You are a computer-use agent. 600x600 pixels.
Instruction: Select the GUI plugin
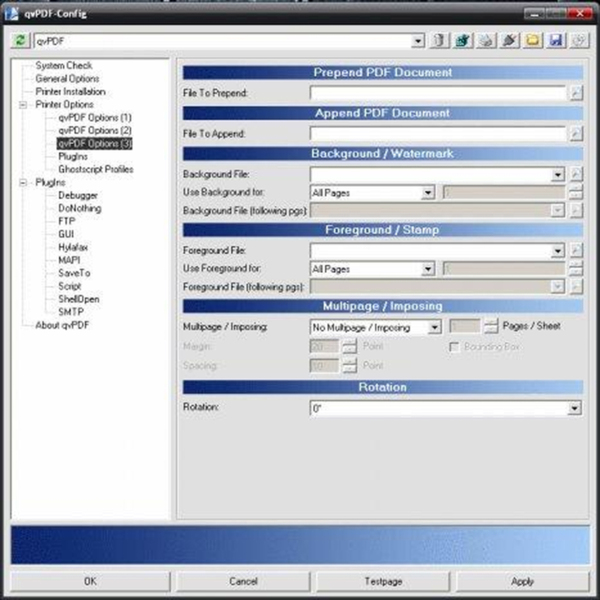66,234
